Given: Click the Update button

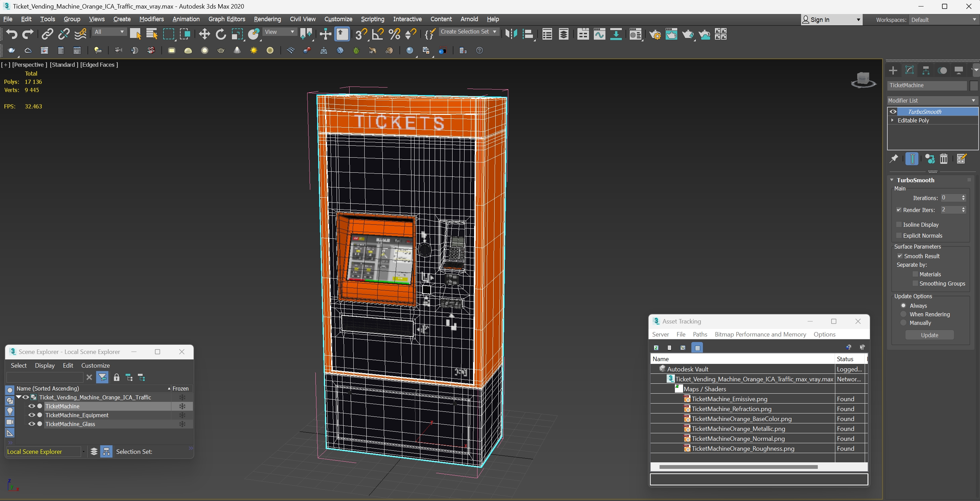Looking at the screenshot, I should pyautogui.click(x=929, y=335).
